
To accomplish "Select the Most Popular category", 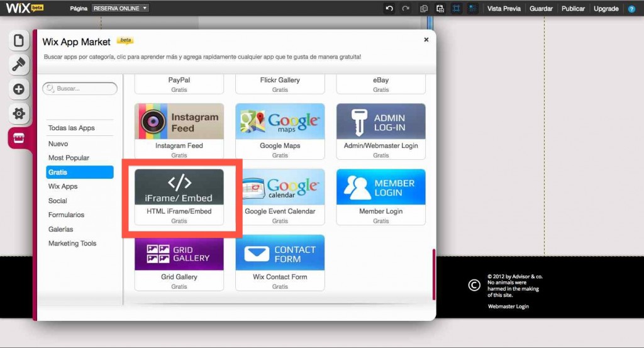I will coord(69,158).
